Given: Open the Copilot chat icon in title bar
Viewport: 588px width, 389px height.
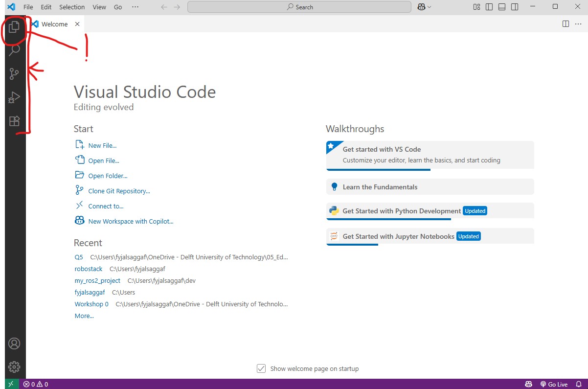Looking at the screenshot, I should [421, 7].
